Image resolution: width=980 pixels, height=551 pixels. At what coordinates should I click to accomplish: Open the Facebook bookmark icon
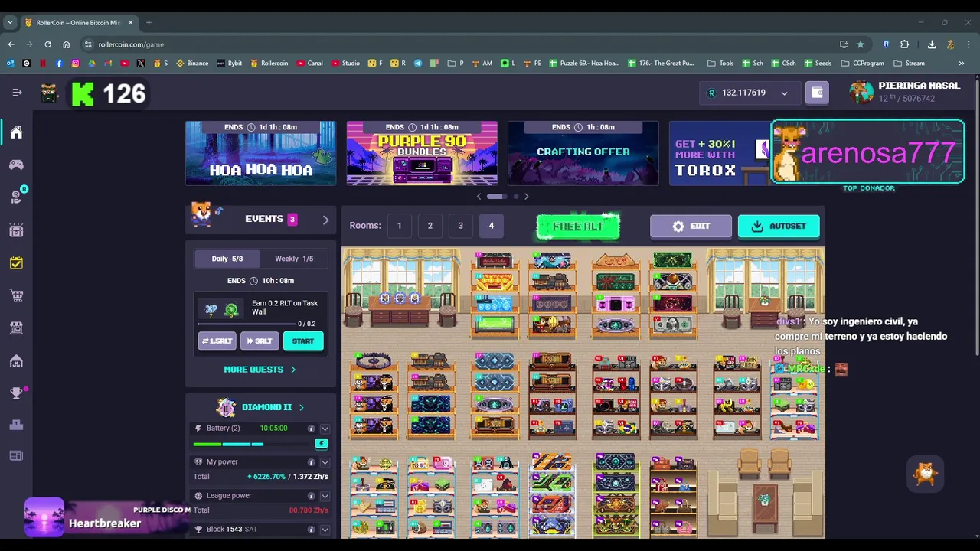59,64
